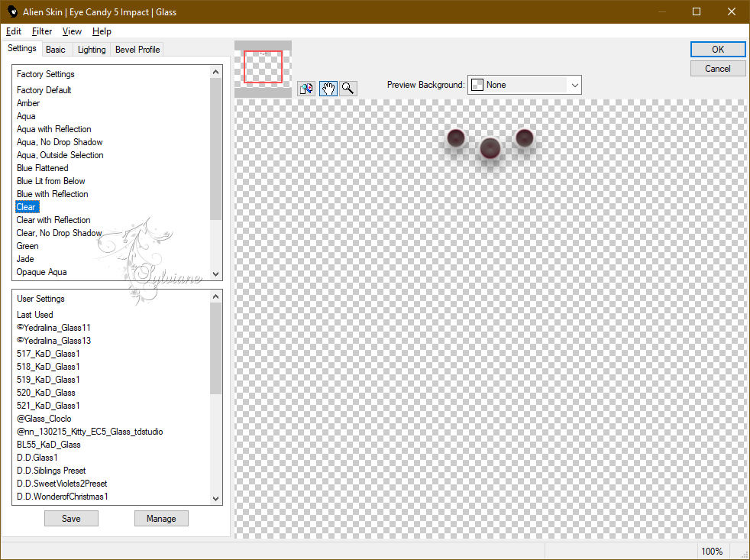The image size is (750, 560).
Task: Select Blue Lit from Below preset
Action: [50, 181]
